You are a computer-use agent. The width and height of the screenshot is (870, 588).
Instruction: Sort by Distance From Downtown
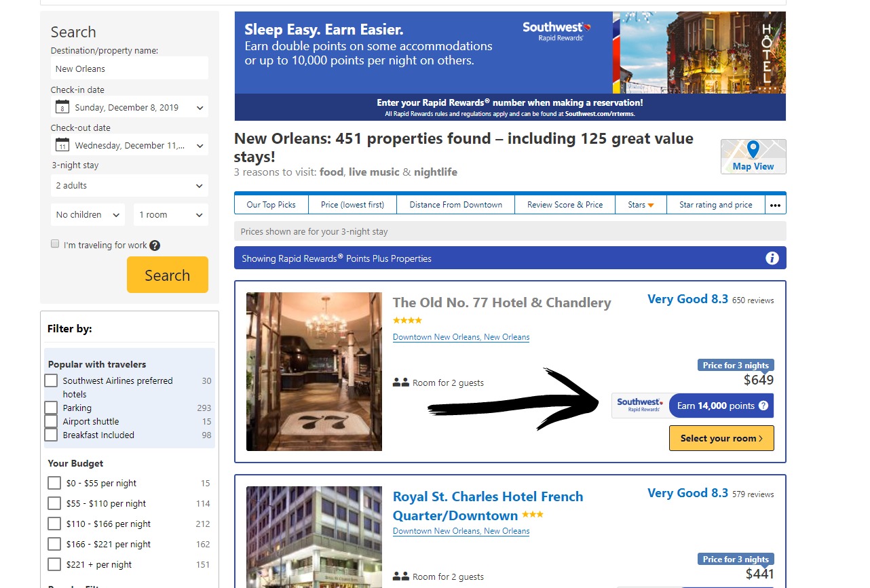[456, 205]
